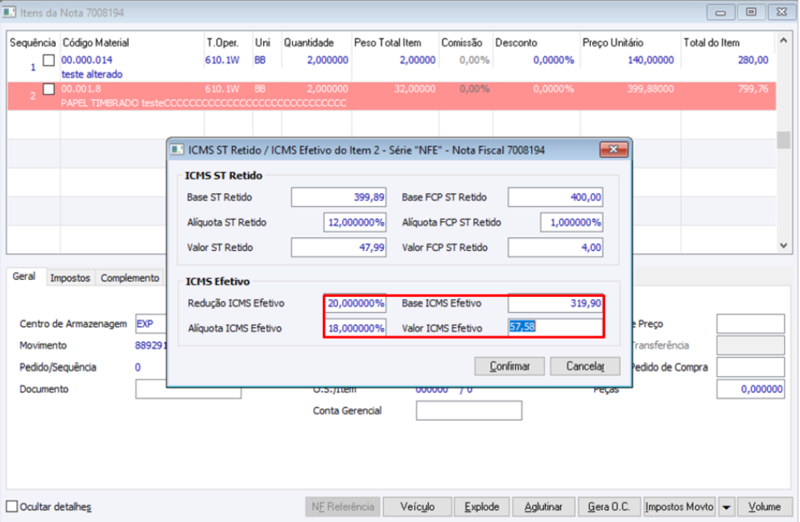The height and width of the screenshot is (522, 800).
Task: Click the Preço Unitário column header
Action: [613, 43]
